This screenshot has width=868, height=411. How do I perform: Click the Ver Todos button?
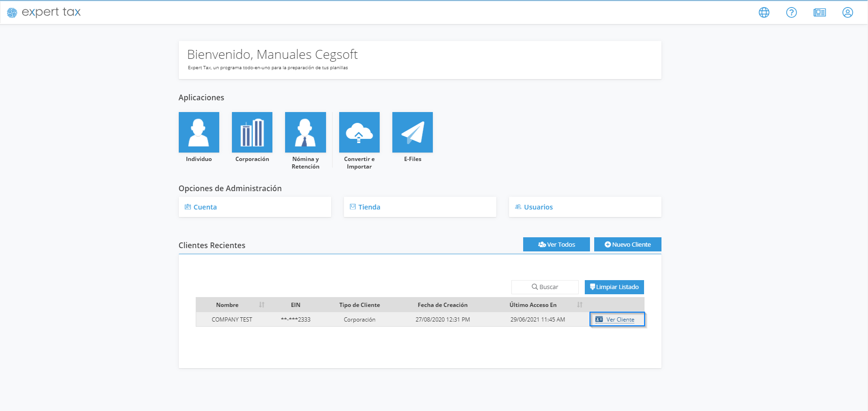pos(557,244)
